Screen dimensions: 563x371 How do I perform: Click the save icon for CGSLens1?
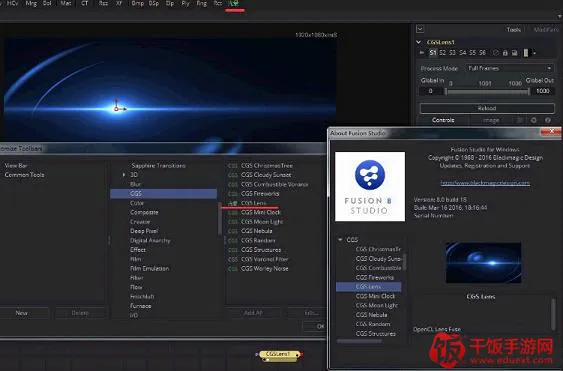515,53
